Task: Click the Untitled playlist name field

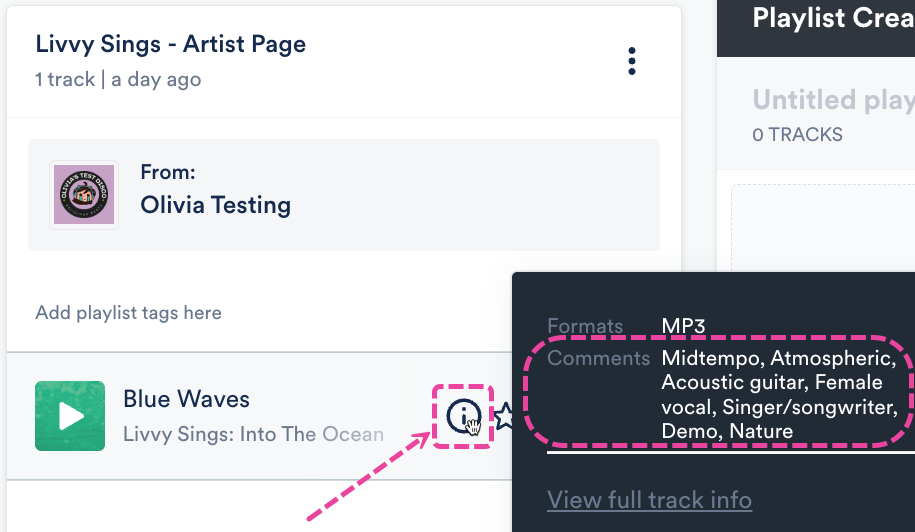Action: (x=832, y=99)
